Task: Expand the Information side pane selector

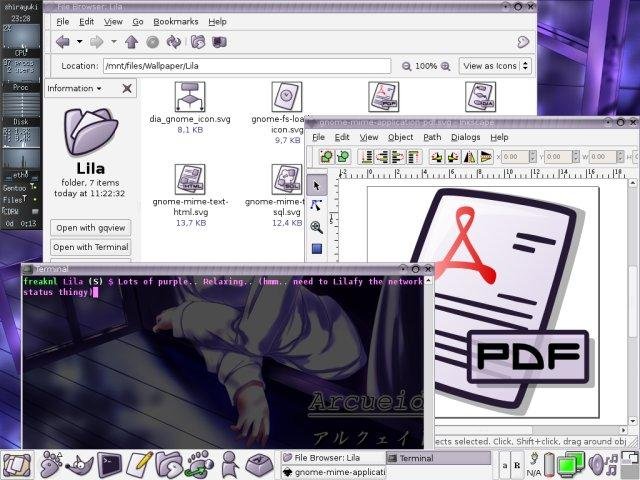Action: click(x=75, y=89)
